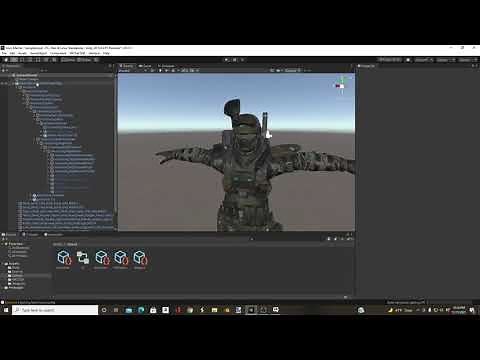Select the highlighted folder under Assets
480x360 pixels.
27,276
